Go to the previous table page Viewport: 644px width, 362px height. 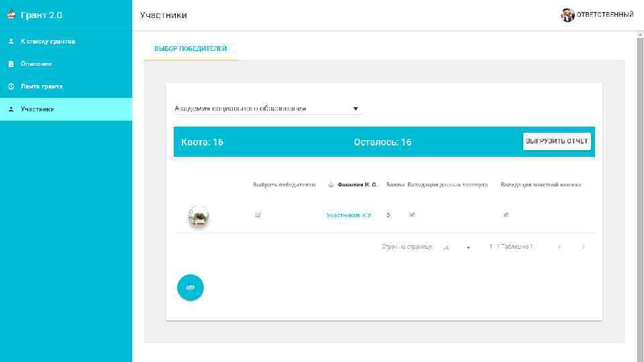pos(559,247)
